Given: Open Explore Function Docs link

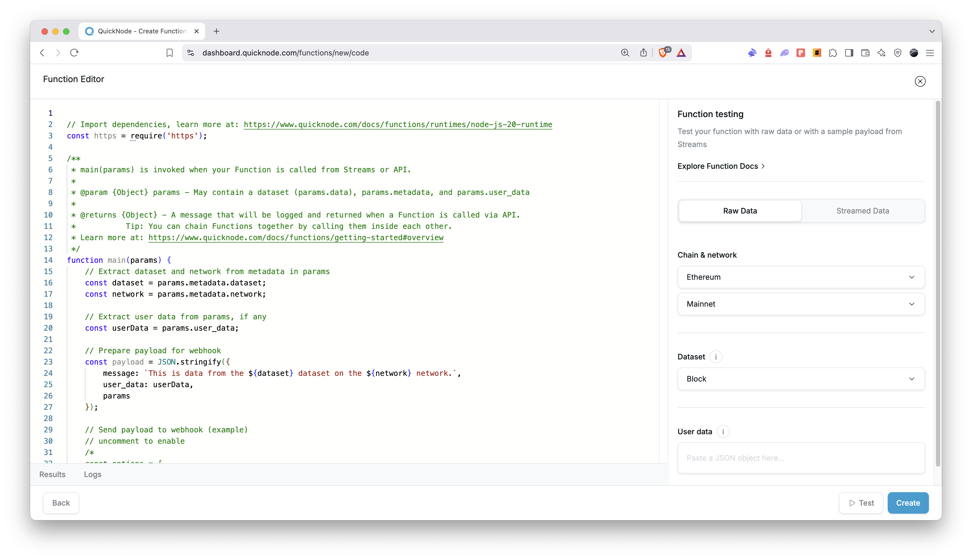Looking at the screenshot, I should point(721,166).
